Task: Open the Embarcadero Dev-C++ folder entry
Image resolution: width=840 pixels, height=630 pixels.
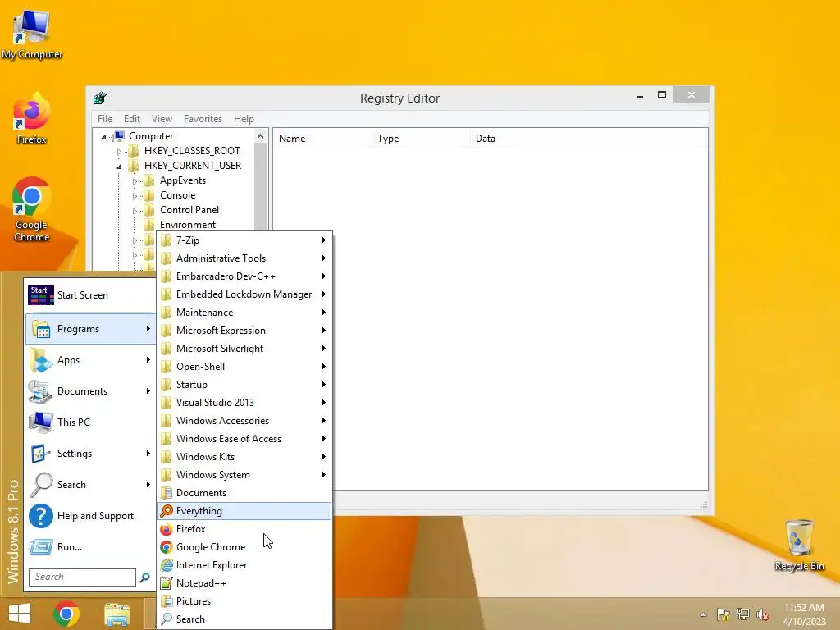Action: coord(244,276)
